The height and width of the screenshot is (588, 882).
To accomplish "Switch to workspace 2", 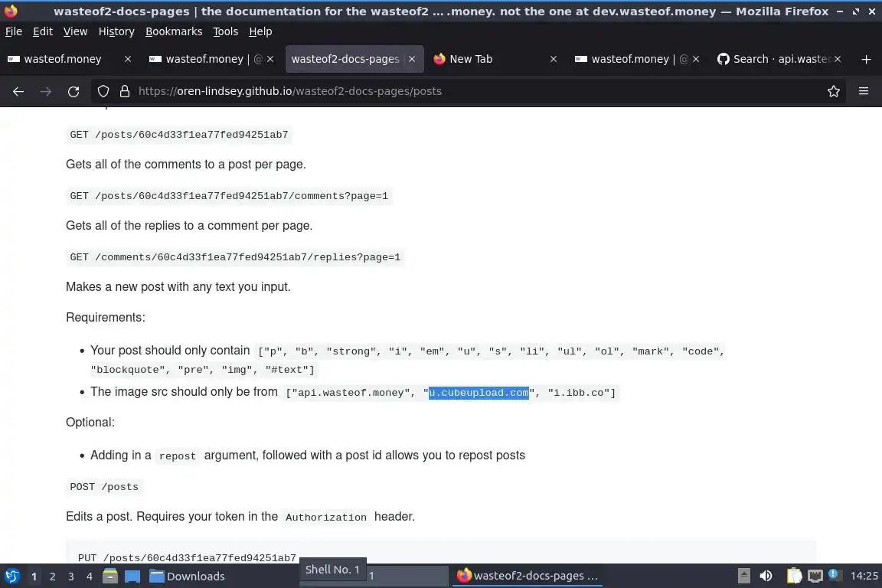I will (52, 577).
